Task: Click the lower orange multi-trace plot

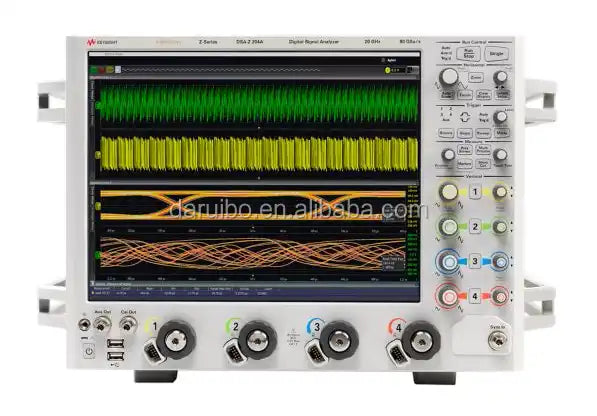Action: (253, 253)
